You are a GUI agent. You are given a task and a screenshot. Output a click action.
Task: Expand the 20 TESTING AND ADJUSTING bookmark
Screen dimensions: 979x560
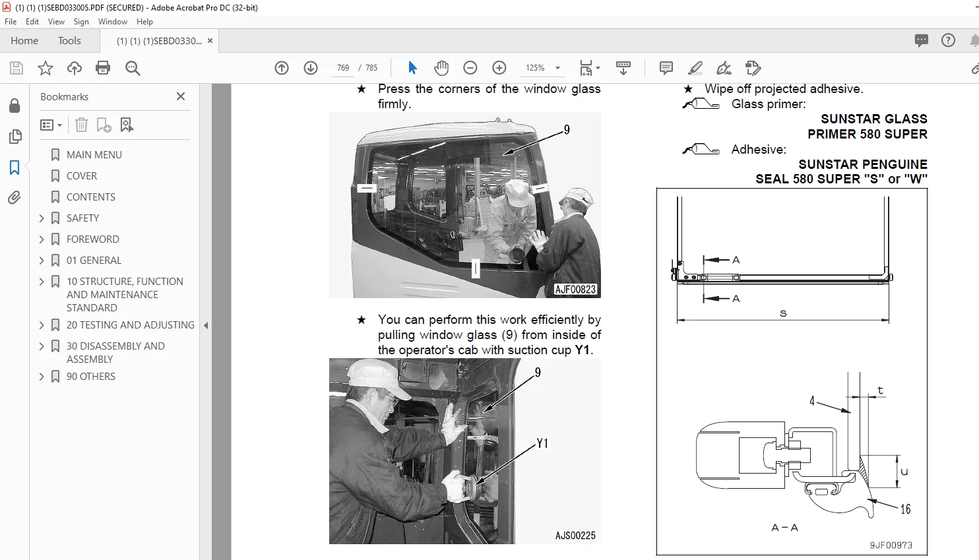(42, 325)
